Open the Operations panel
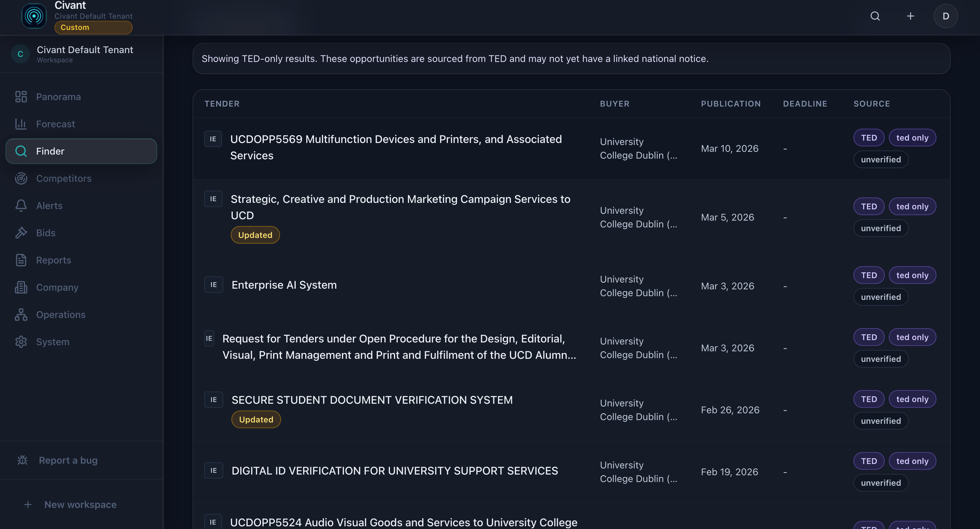This screenshot has width=980, height=529. point(61,314)
